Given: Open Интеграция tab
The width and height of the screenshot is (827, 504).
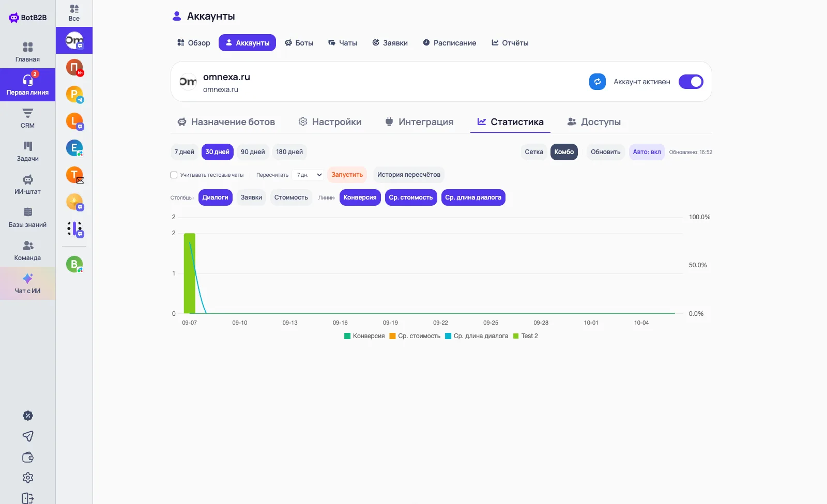Looking at the screenshot, I should (x=419, y=122).
